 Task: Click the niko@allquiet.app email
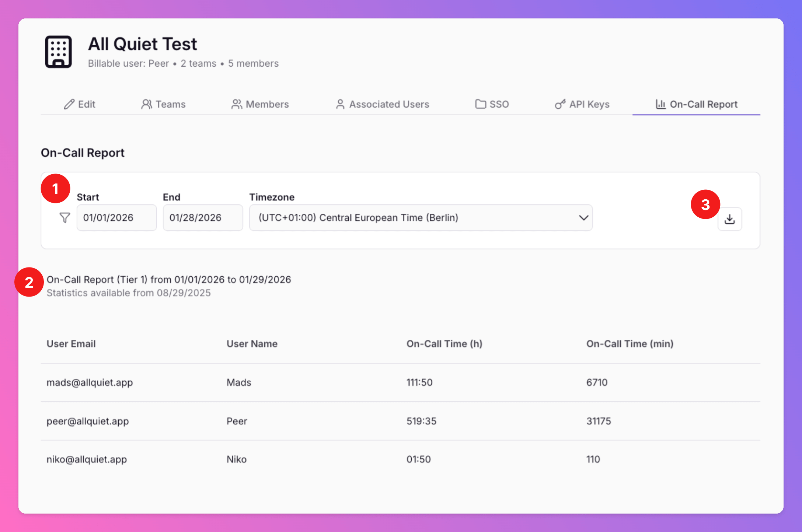click(x=87, y=459)
